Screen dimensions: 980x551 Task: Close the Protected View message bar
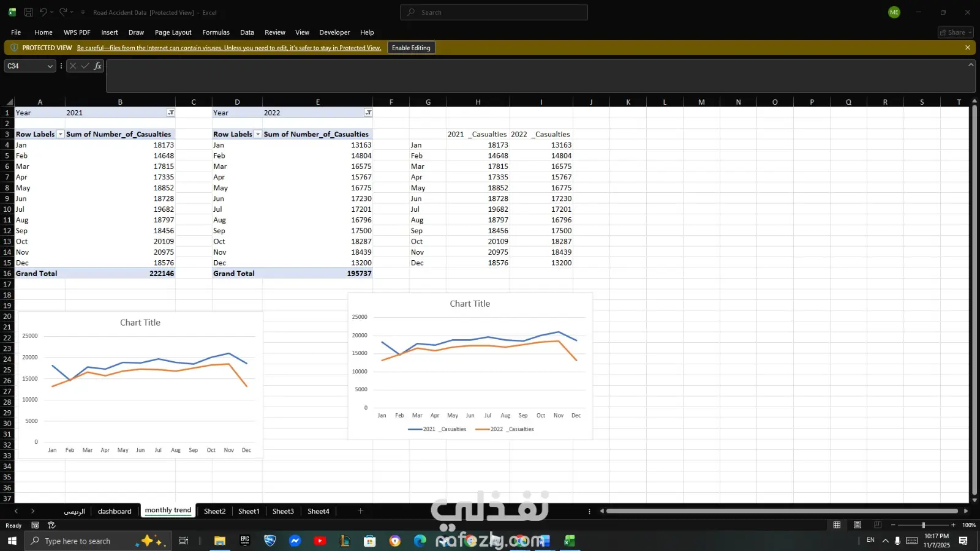968,48
